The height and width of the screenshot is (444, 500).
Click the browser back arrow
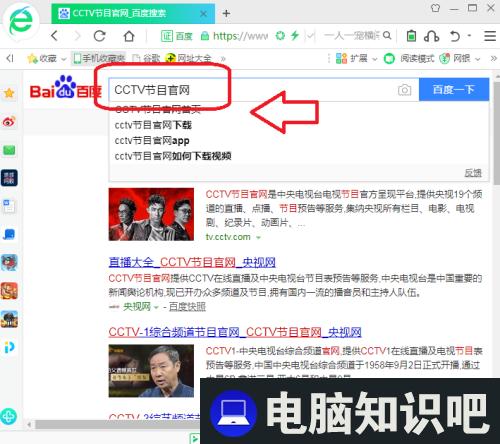pos(54,36)
